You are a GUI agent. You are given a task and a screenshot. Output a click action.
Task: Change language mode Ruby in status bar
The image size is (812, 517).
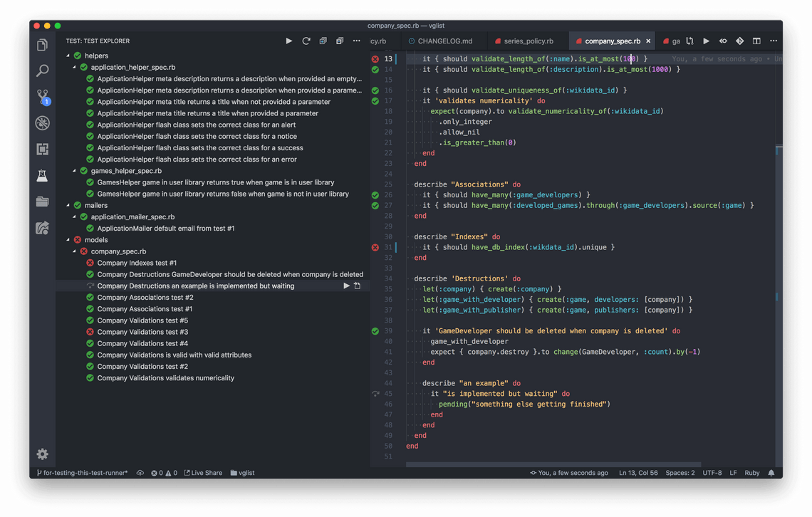752,473
